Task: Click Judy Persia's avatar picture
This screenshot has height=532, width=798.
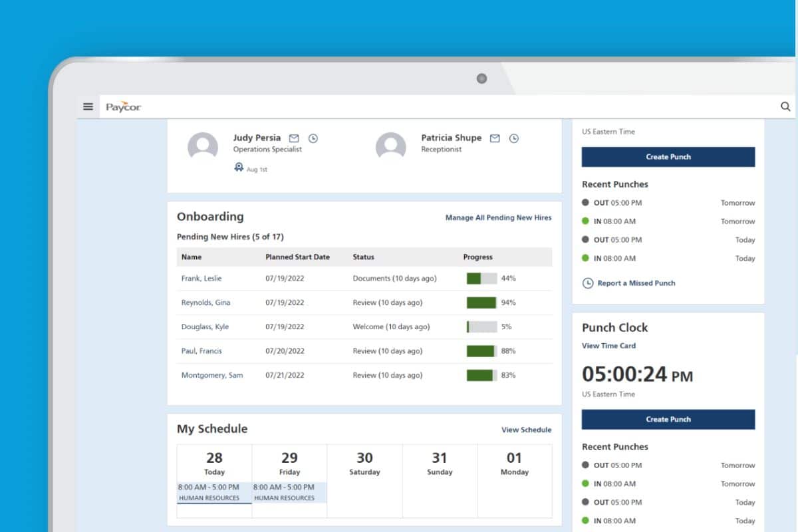Action: (203, 146)
